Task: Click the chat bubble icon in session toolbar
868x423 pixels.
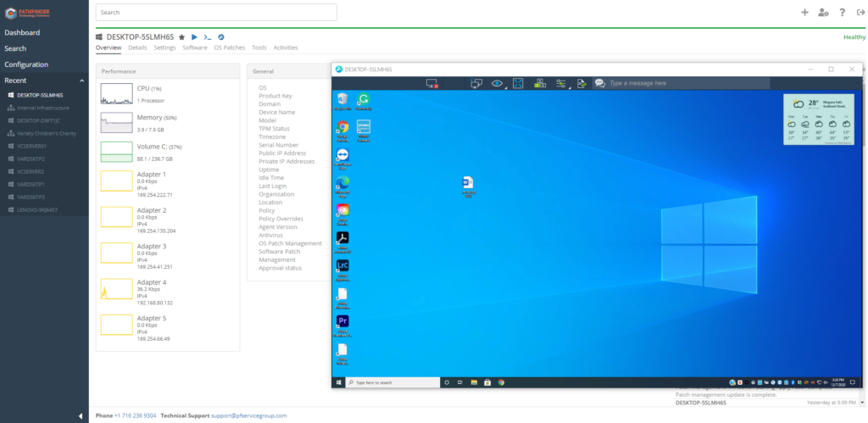Action: coord(599,83)
